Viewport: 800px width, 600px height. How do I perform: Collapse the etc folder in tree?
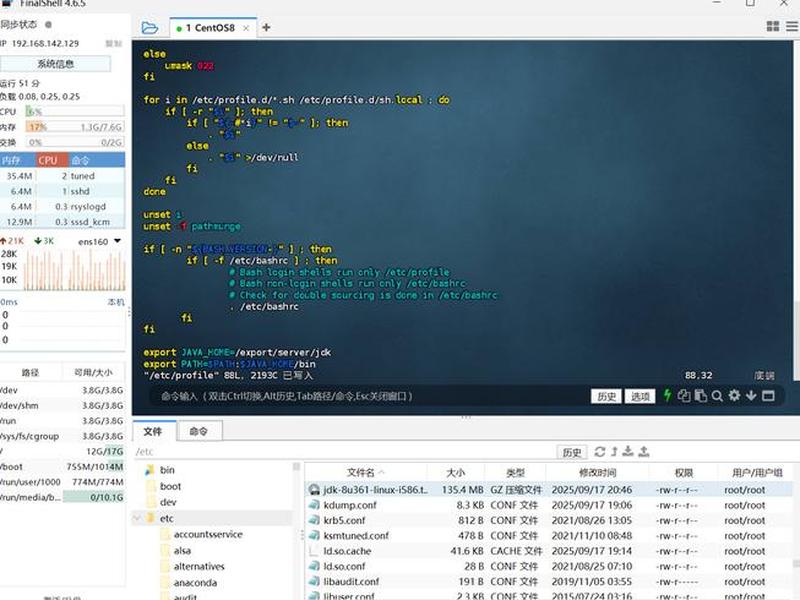pos(137,518)
